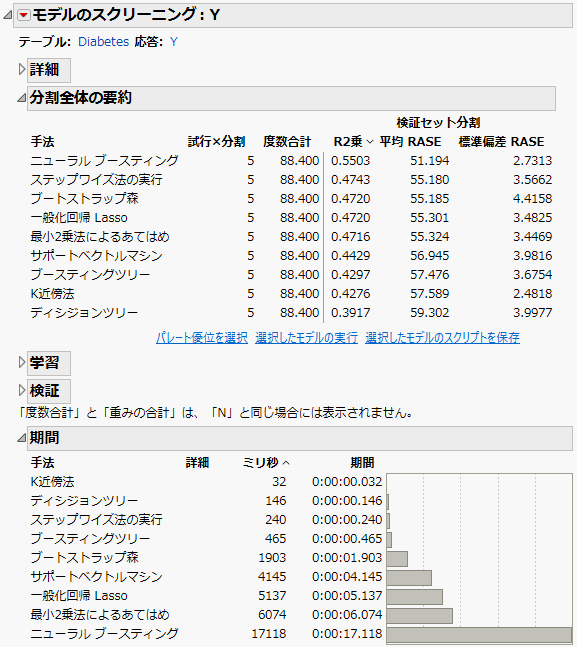Expand the 詳細 section
The image size is (577, 647).
coord(22,69)
